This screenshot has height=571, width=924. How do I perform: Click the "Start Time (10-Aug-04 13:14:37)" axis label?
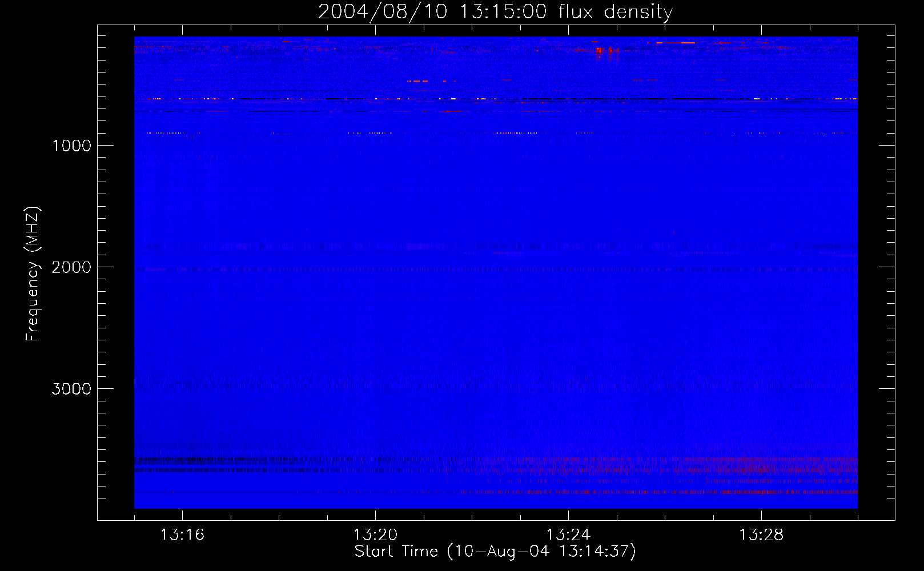495,552
